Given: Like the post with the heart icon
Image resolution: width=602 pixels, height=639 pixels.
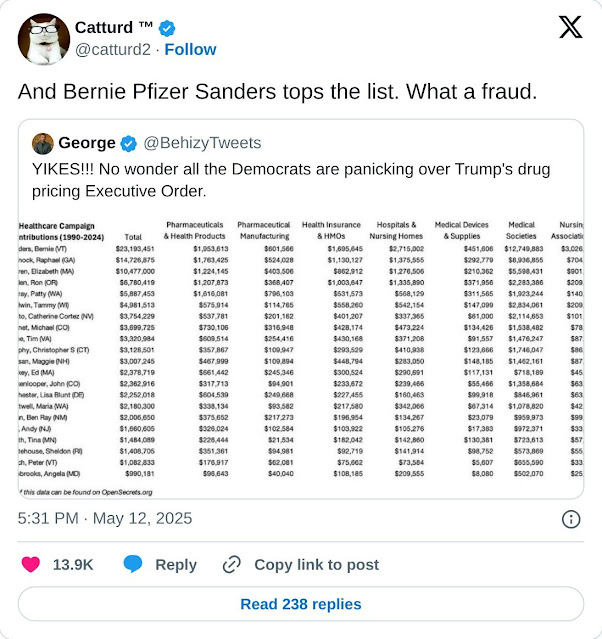Looking at the screenshot, I should point(31,564).
